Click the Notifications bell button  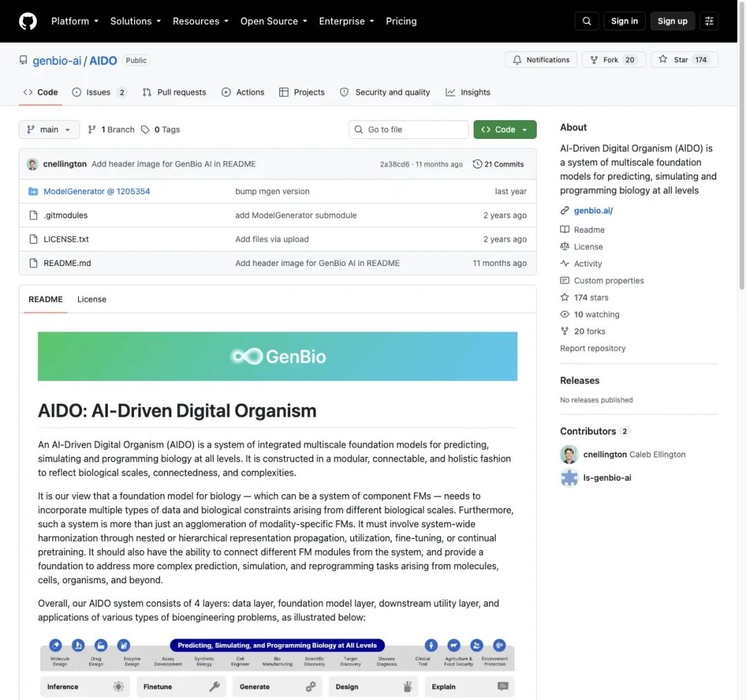click(541, 59)
